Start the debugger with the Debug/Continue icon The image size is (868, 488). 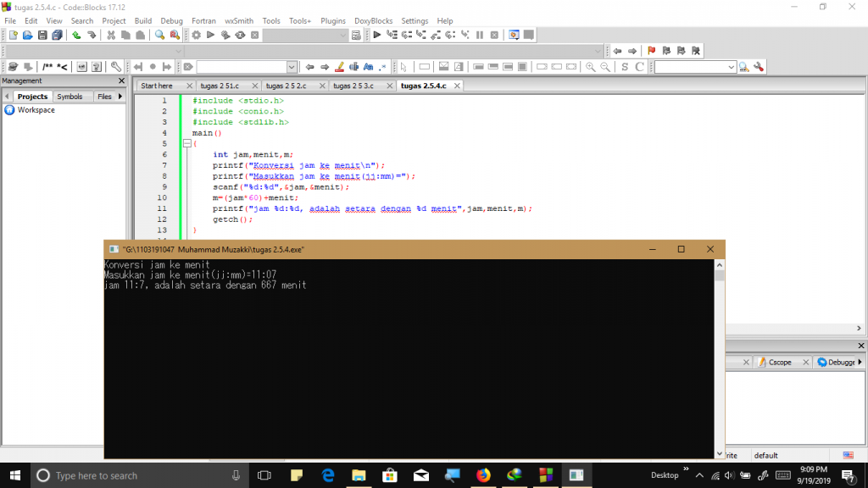click(377, 35)
